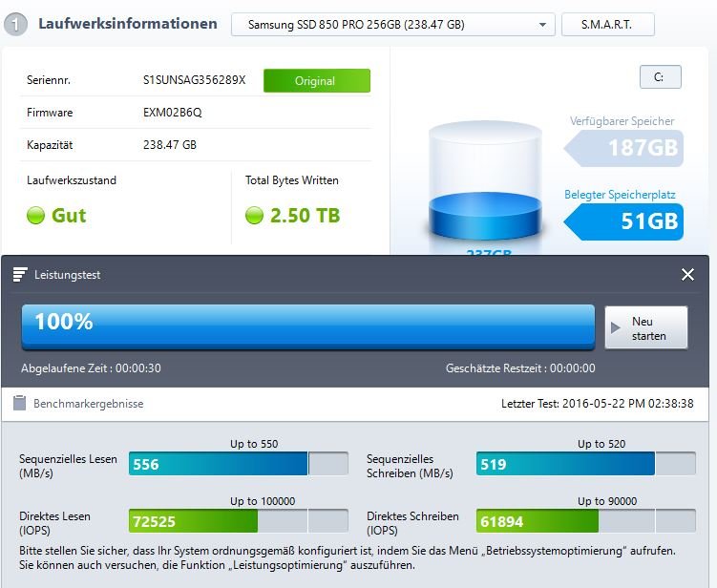Click the disk cylinder usage graphic

click(485, 180)
